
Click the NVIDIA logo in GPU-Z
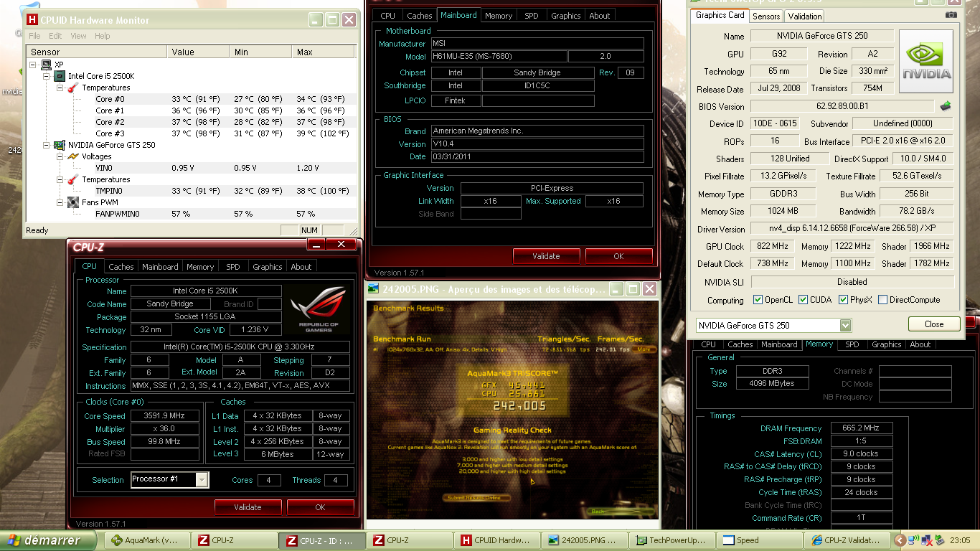click(x=926, y=61)
